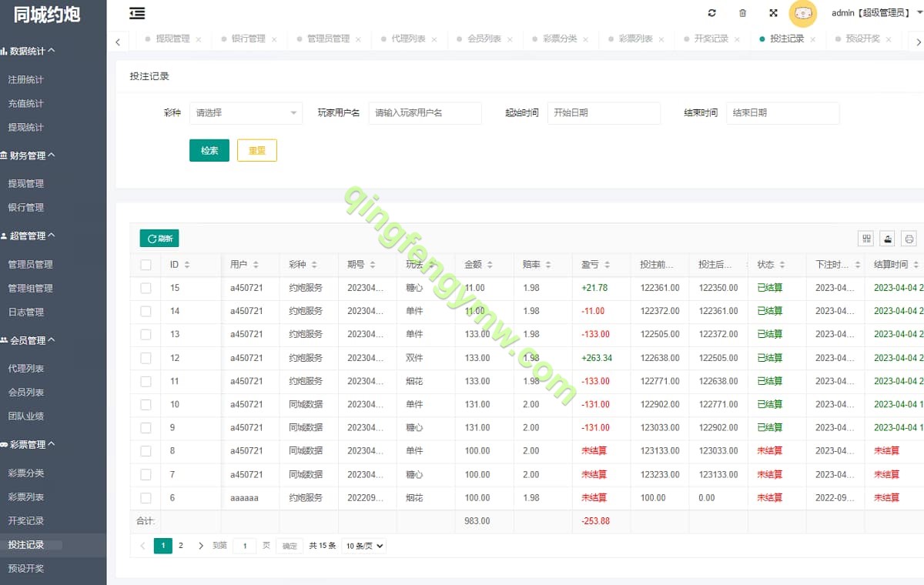Click the sidebar collapse menu icon
The image size is (924, 585).
(x=137, y=13)
